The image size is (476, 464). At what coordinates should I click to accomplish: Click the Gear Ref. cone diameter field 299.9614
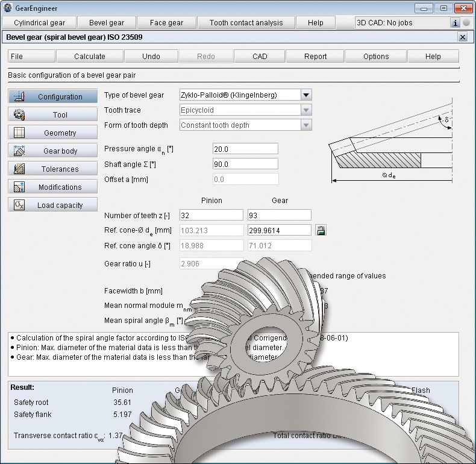[x=280, y=230]
